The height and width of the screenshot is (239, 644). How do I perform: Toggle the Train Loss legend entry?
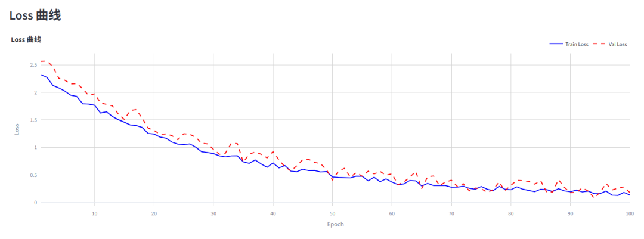577,44
